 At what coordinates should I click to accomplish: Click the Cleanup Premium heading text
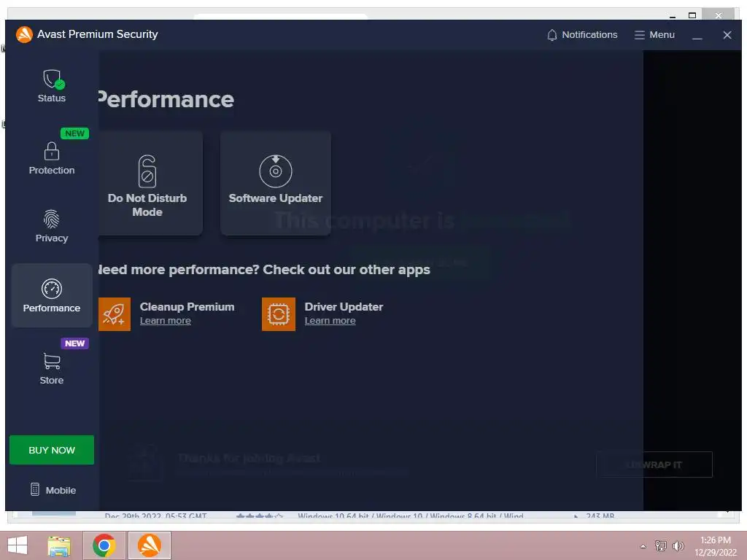[187, 307]
